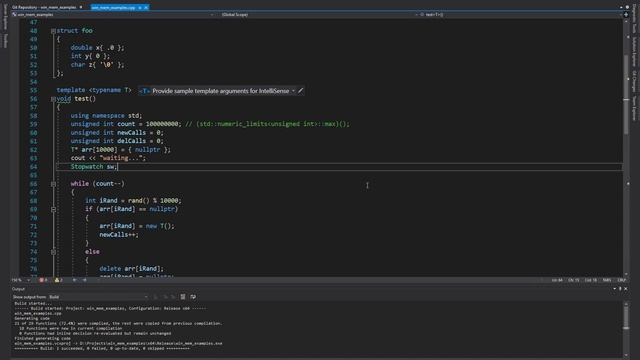The width and height of the screenshot is (640, 360).
Task: Pin the win_mem_examples.cpp tab
Action: [x=140, y=7]
